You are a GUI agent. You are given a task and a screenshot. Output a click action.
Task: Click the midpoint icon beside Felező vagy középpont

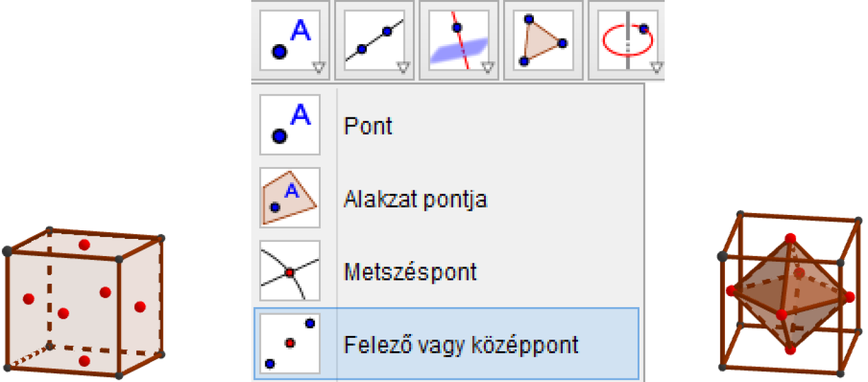290,343
